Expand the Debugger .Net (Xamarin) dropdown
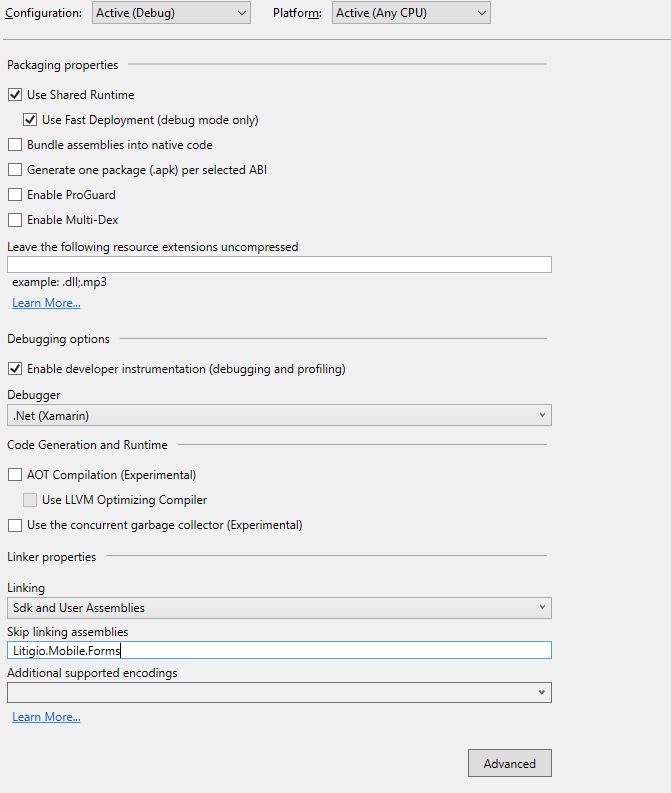The width and height of the screenshot is (671, 793). [279, 415]
